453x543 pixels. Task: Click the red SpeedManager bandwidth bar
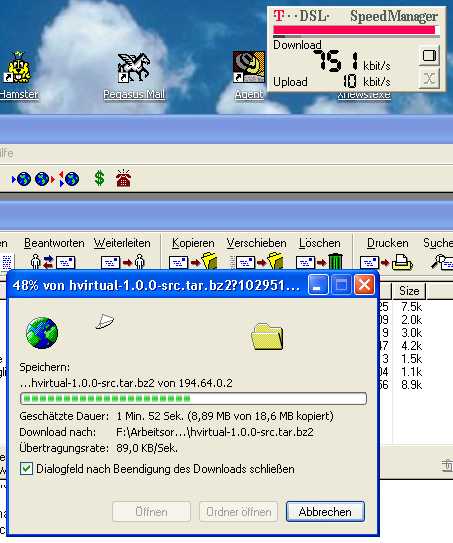tap(354, 30)
